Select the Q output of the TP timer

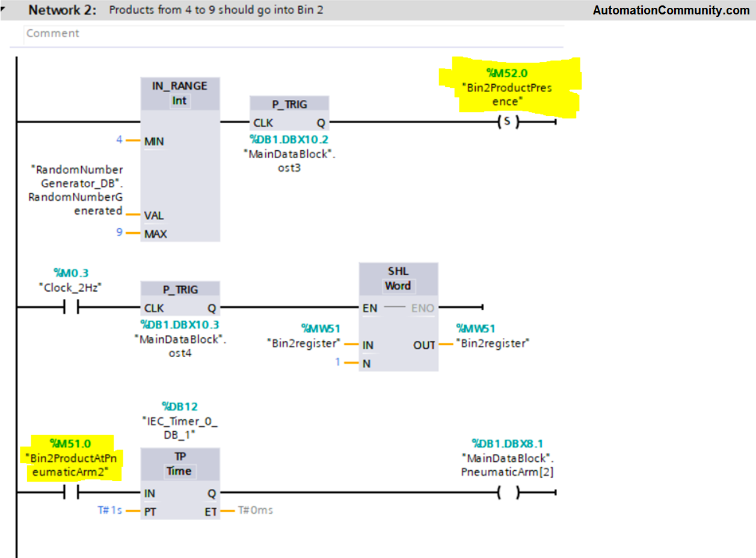click(213, 493)
